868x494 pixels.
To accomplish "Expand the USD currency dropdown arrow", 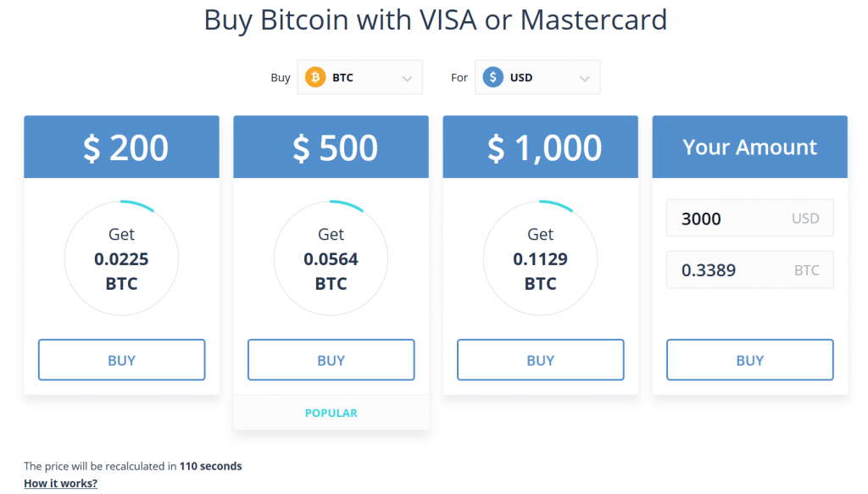I will coord(585,79).
